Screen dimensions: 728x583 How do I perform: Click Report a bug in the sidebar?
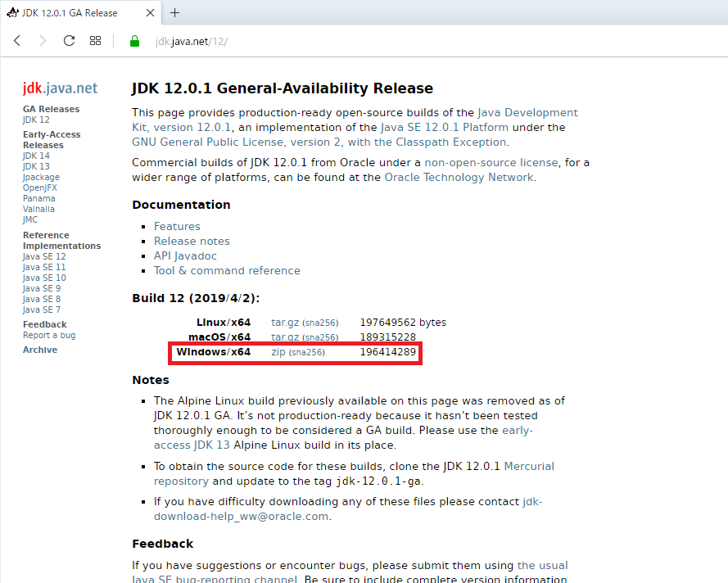click(x=49, y=335)
